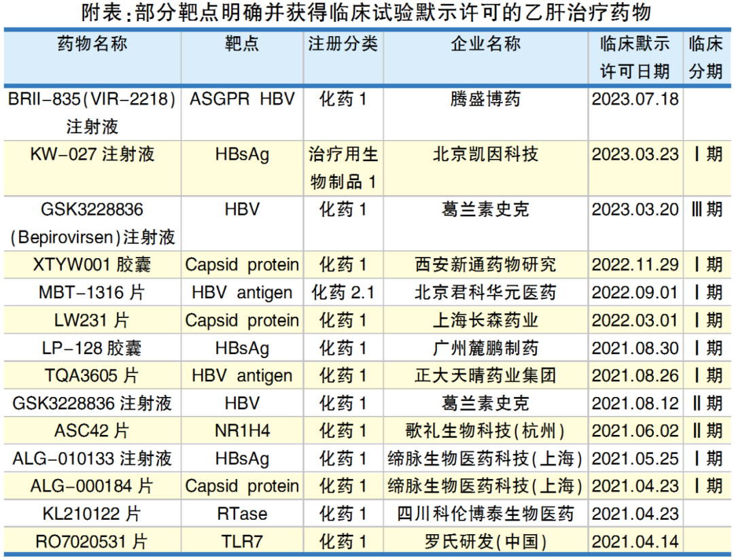Select company name "腾盛博药"
This screenshot has width=734, height=560.
485,99
